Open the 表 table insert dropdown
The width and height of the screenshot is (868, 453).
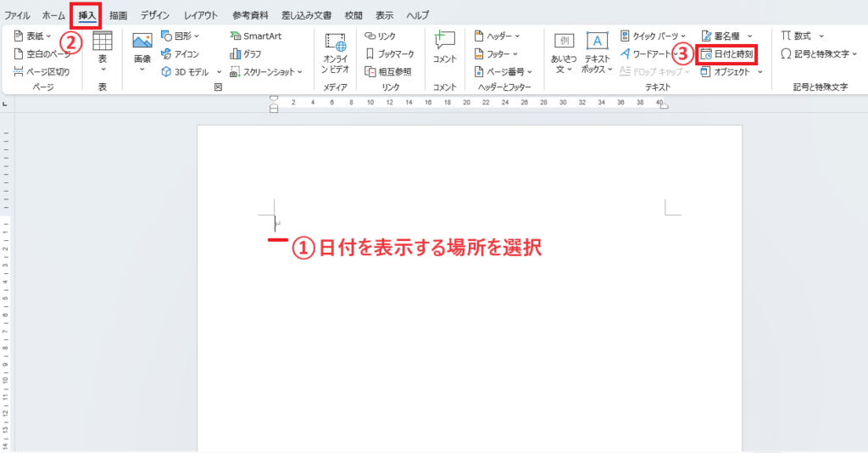(x=103, y=52)
